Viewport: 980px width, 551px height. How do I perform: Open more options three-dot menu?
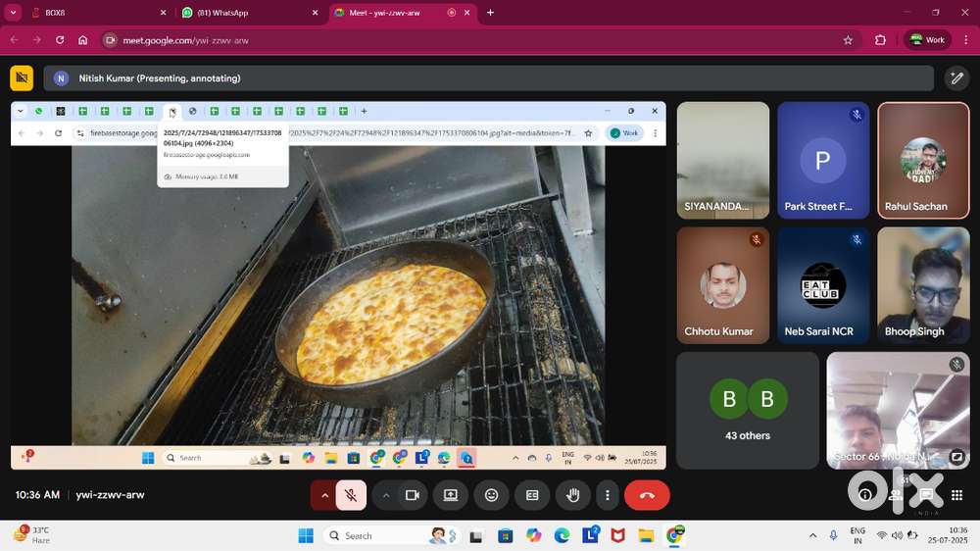tap(608, 495)
